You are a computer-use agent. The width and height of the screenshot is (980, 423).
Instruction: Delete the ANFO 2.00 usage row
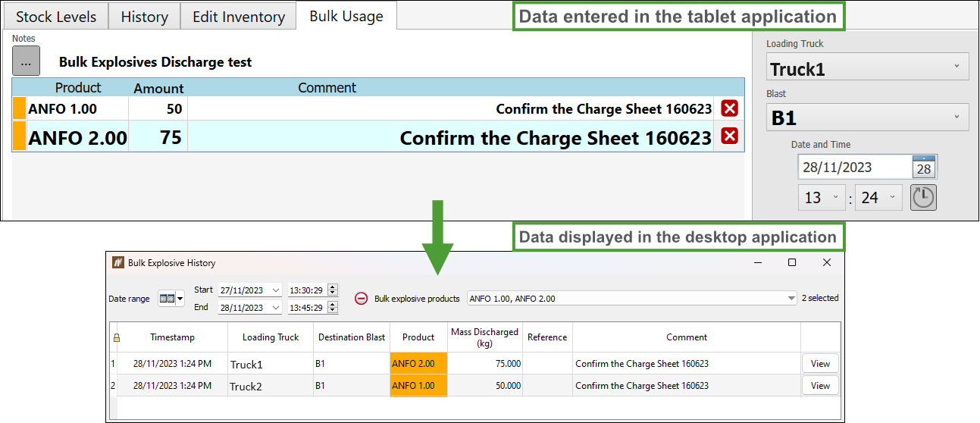point(730,136)
